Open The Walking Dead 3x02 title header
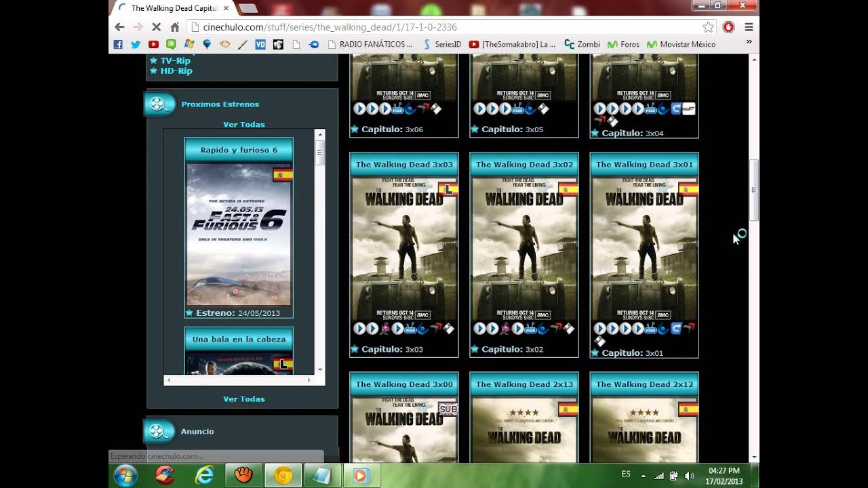Viewport: 868px width, 488px height. [x=524, y=164]
